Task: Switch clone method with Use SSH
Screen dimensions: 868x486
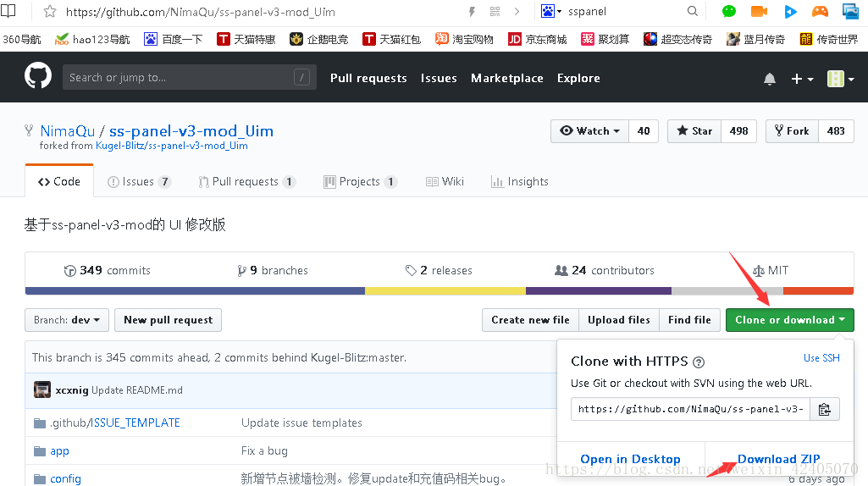Action: pyautogui.click(x=821, y=358)
